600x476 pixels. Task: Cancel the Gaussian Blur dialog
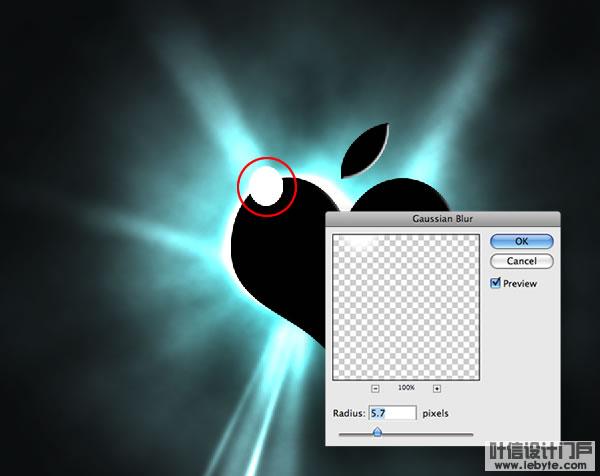coord(522,261)
